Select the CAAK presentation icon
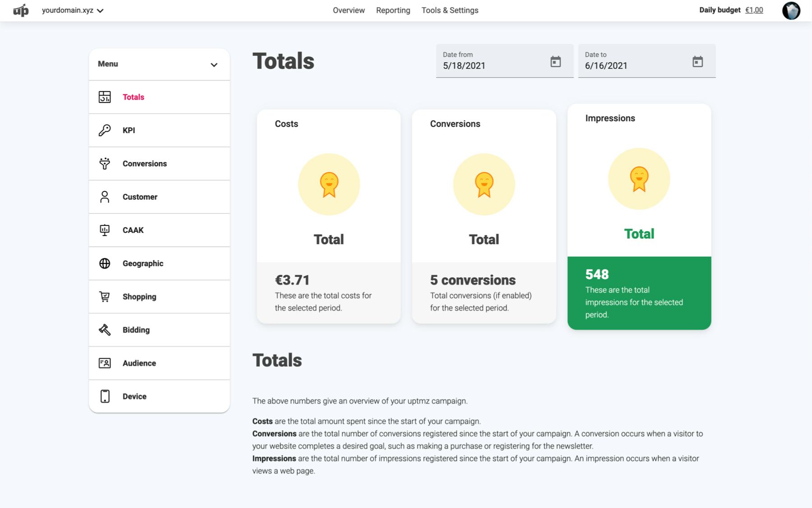Viewport: 812px width, 508px height. tap(105, 230)
